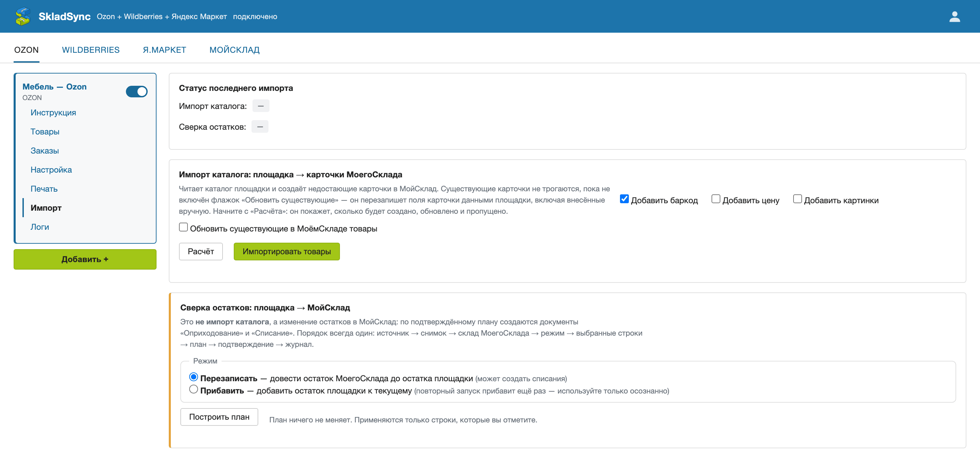Image resolution: width=980 pixels, height=467 pixels.
Task: Click the Сверка остатков status dash badge
Action: (x=260, y=127)
